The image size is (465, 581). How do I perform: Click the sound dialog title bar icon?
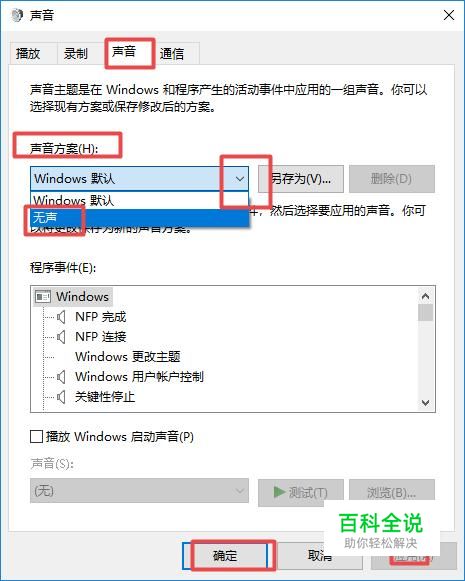point(17,15)
